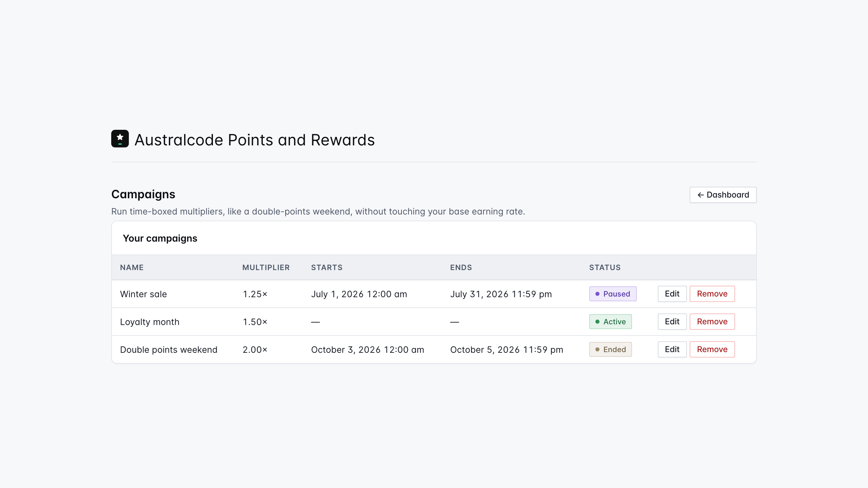
Task: Click the July 31, 2026 end date
Action: click(501, 294)
